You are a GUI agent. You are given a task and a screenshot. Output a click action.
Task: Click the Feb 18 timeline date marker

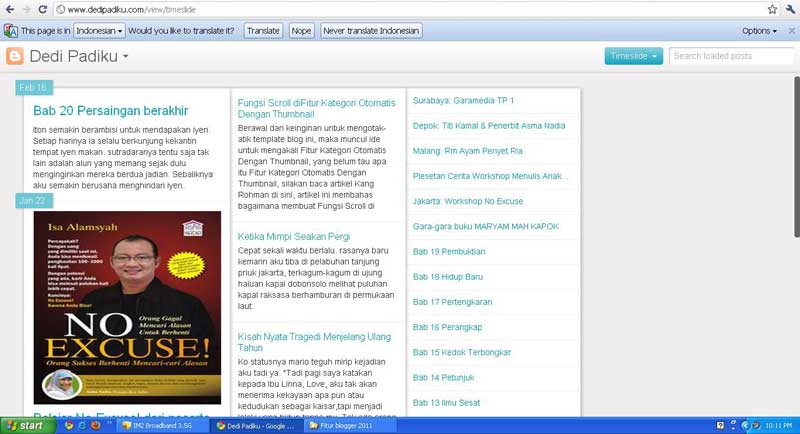34,87
